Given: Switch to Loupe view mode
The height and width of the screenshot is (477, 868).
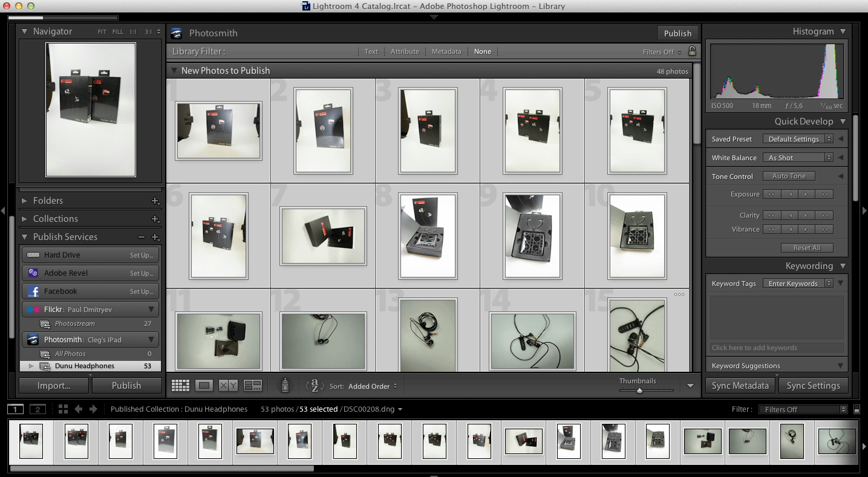Looking at the screenshot, I should click(204, 385).
